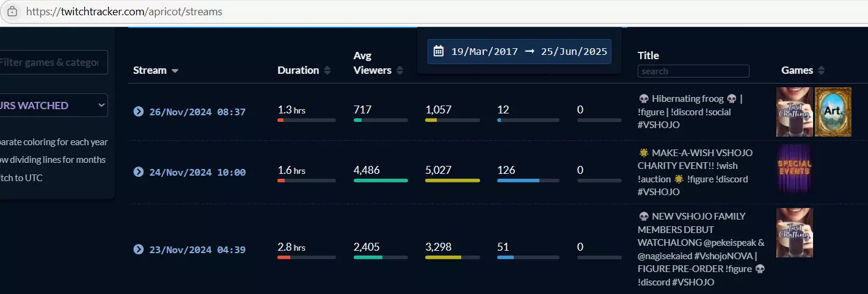Toggle switch to UTC option
This screenshot has width=868, height=294.
click(21, 178)
